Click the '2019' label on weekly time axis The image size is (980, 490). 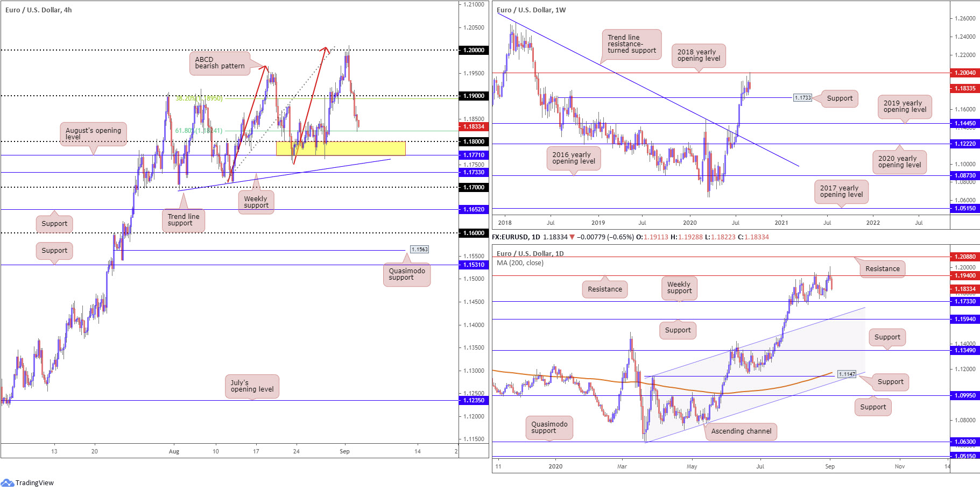pos(598,223)
